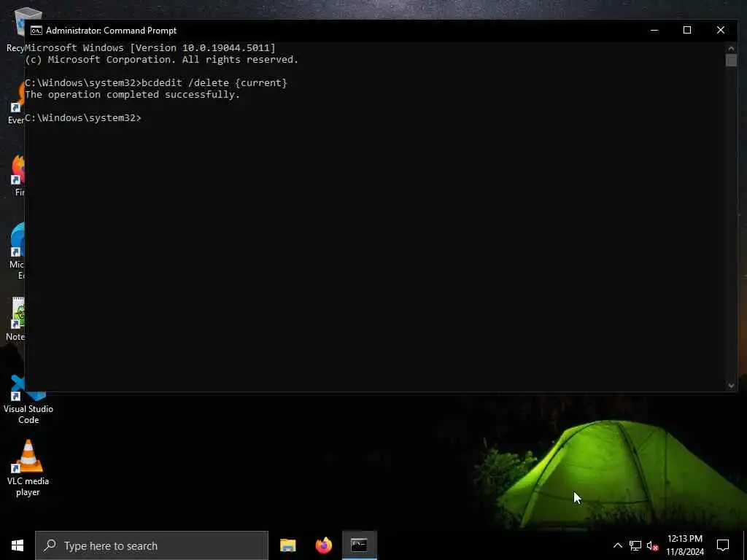Viewport: 747px width, 560px height.
Task: Select the Recycle Bin desktop icon
Action: click(15, 29)
